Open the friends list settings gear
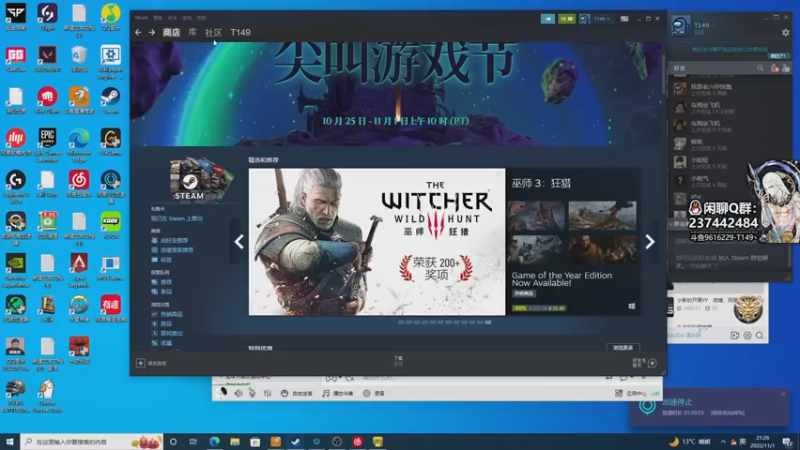 786,32
